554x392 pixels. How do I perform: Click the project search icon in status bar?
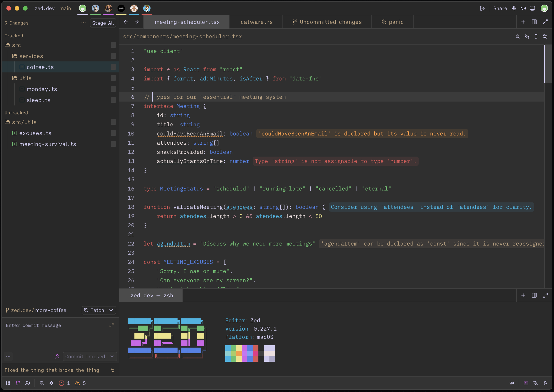(x=42, y=383)
